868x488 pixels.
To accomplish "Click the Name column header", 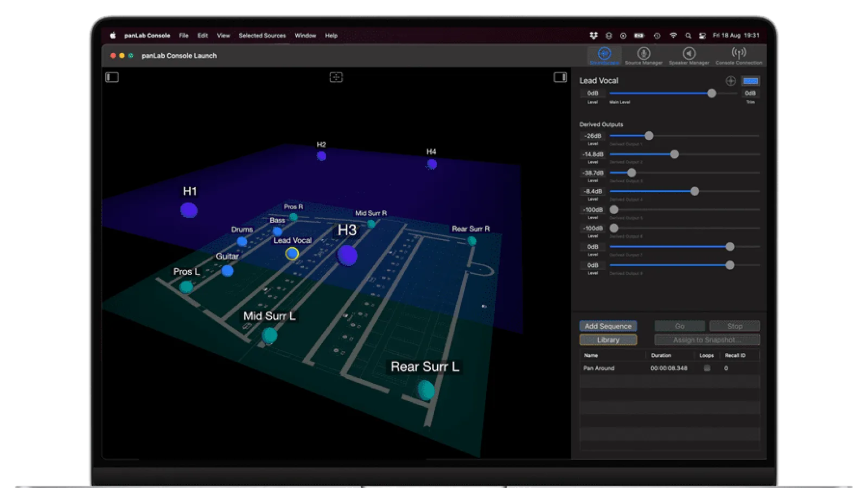I will point(613,356).
